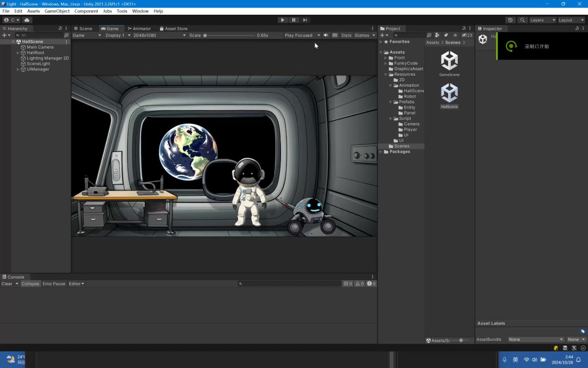The height and width of the screenshot is (368, 588).
Task: Open the cloud services icon
Action: [x=27, y=20]
